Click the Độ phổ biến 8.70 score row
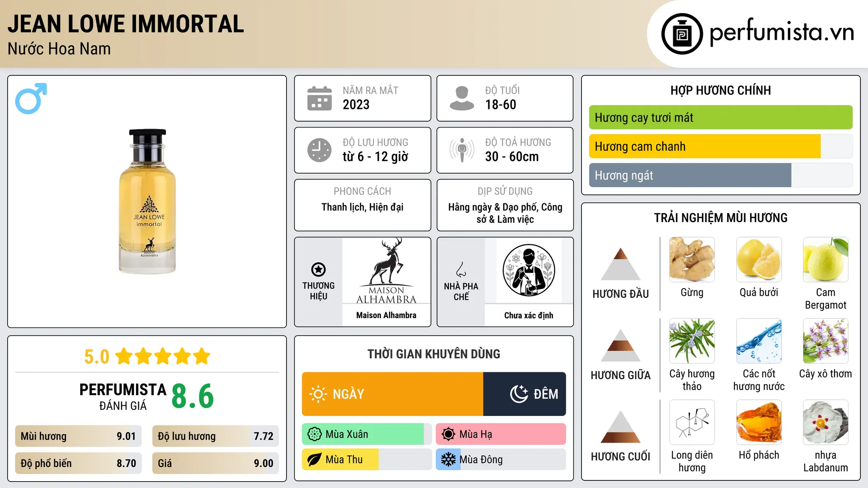Screen dimensions: 868x488 pyautogui.click(x=78, y=463)
